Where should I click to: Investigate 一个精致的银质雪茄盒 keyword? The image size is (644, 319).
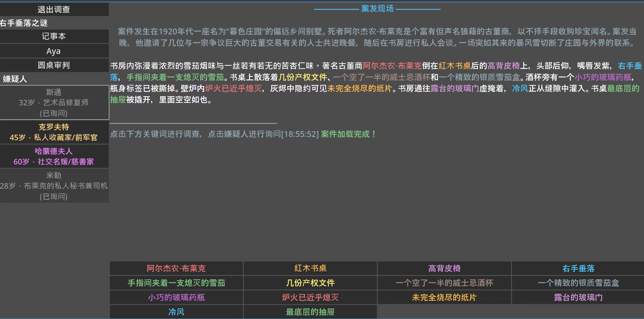pyautogui.click(x=578, y=283)
